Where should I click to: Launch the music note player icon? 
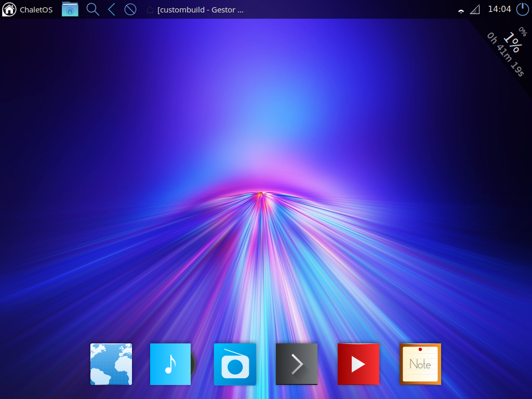(170, 364)
